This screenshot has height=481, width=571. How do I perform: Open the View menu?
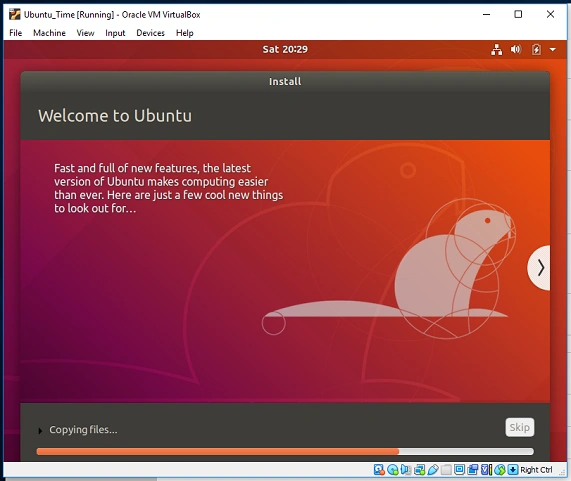click(85, 33)
